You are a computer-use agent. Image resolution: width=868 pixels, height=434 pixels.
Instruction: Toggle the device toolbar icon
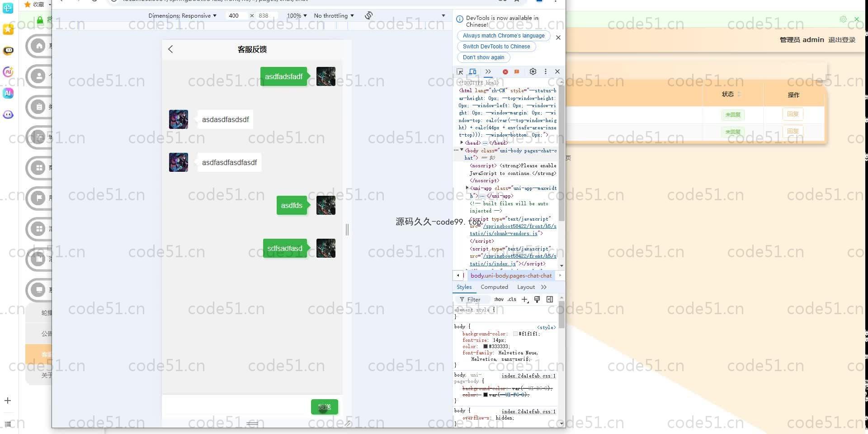click(x=473, y=71)
